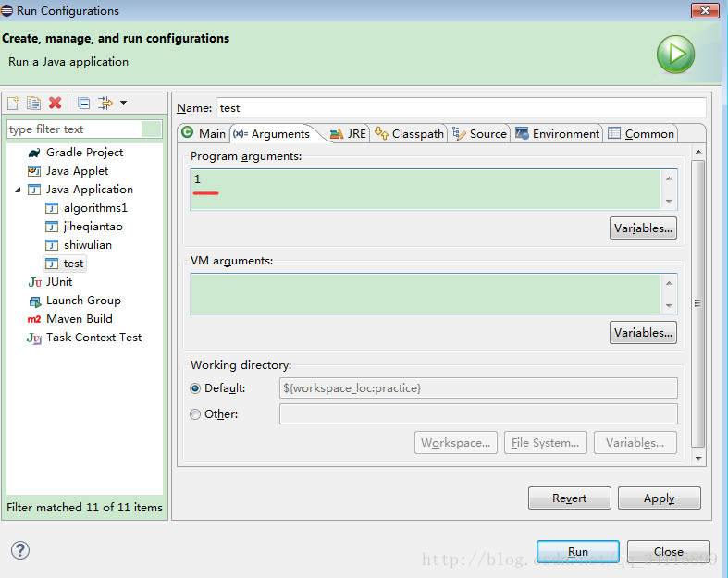Viewport: 728px width, 578px height.
Task: Open the Environment tab
Action: tap(557, 134)
